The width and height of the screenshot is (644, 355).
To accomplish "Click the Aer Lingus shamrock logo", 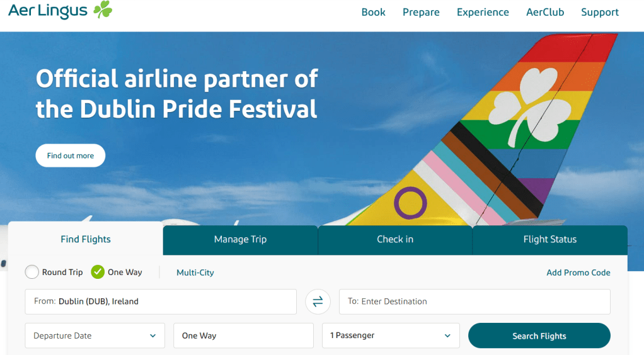I will point(102,10).
